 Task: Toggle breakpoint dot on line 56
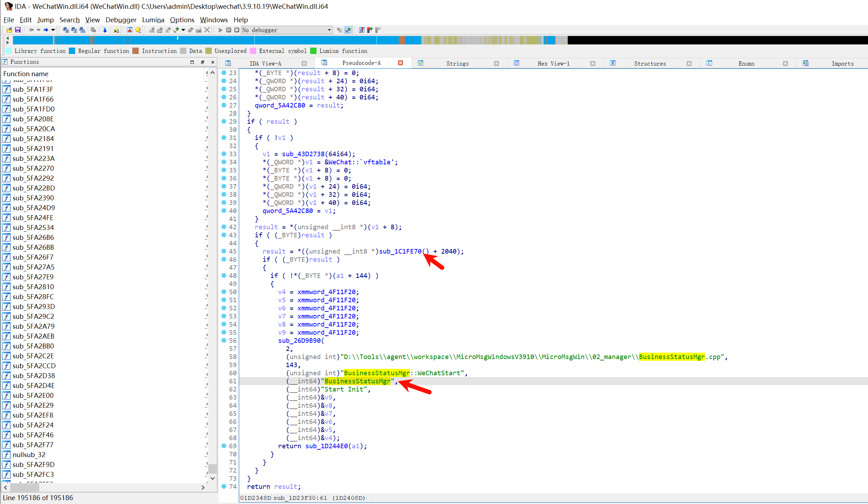pyautogui.click(x=224, y=340)
